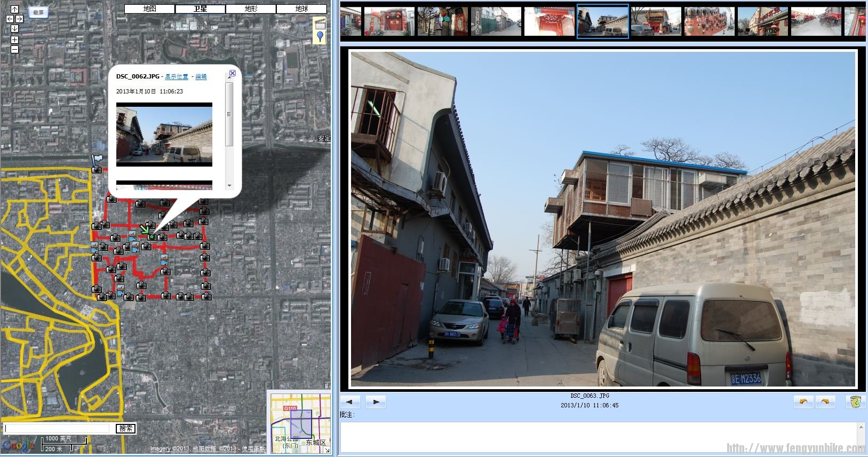Close the DSC_0062.JPG info popup
This screenshot has height=457, width=868.
point(232,73)
